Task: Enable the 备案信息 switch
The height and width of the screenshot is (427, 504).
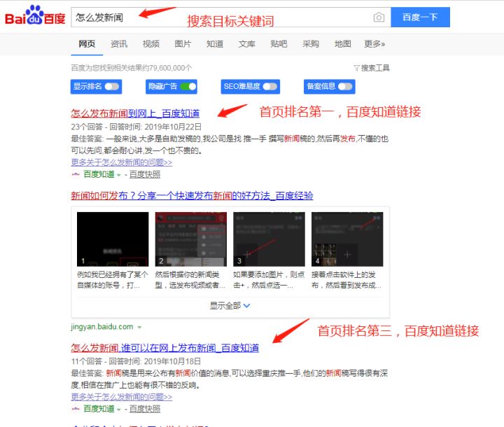Action: tap(346, 87)
